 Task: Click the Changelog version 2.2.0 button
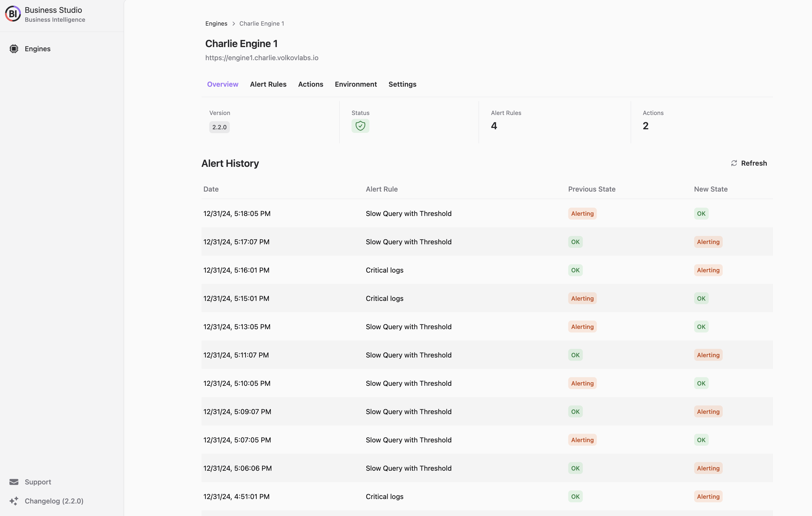click(x=54, y=501)
